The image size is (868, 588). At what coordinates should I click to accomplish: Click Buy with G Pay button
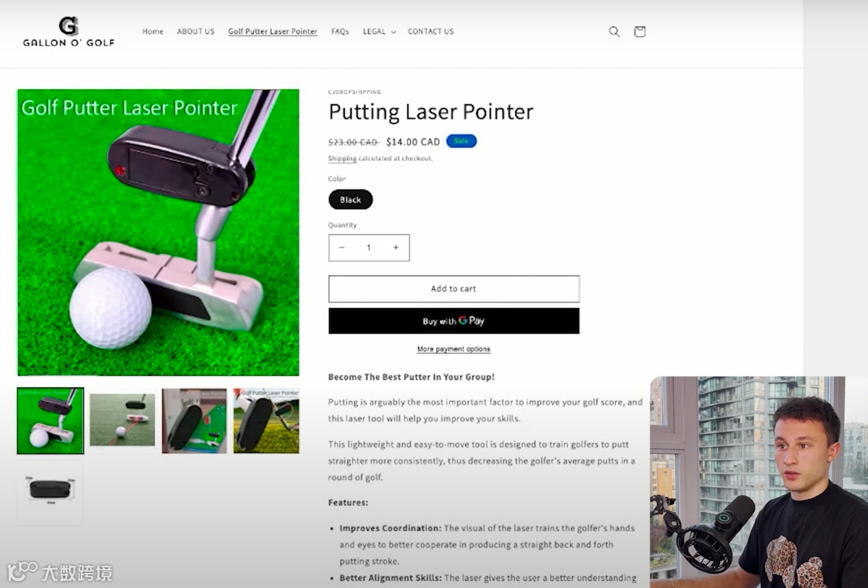click(x=454, y=321)
